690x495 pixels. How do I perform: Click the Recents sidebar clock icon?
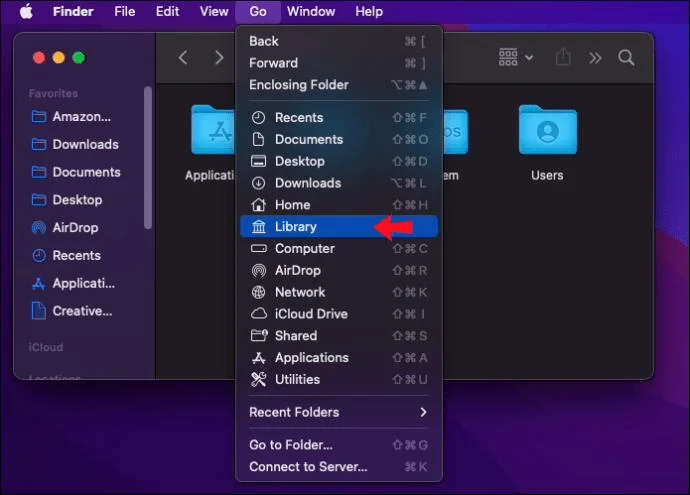39,255
